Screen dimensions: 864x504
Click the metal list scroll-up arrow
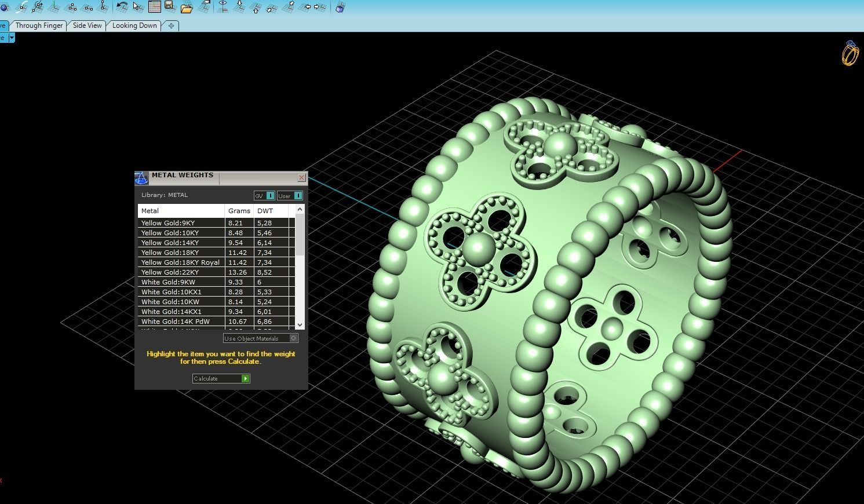point(300,209)
